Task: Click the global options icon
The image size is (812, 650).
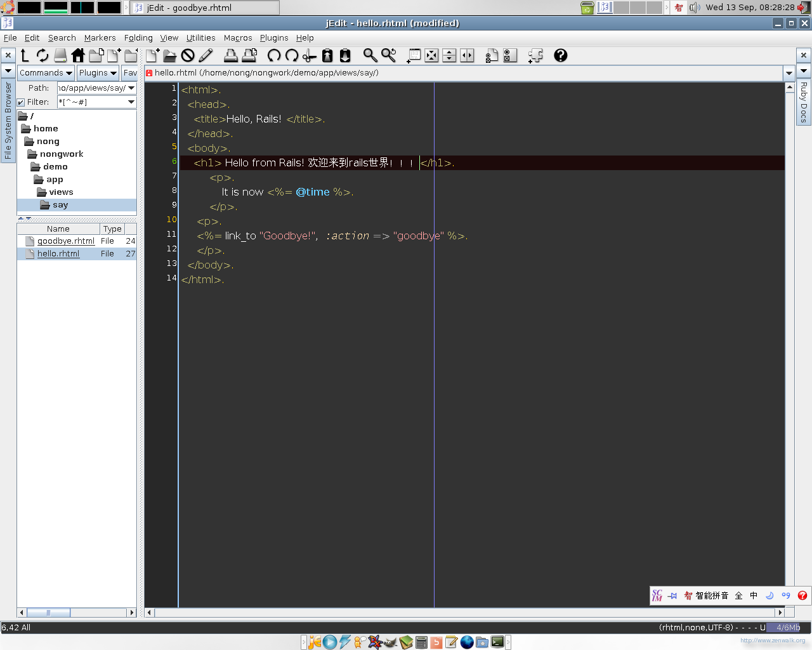Action: tap(510, 55)
